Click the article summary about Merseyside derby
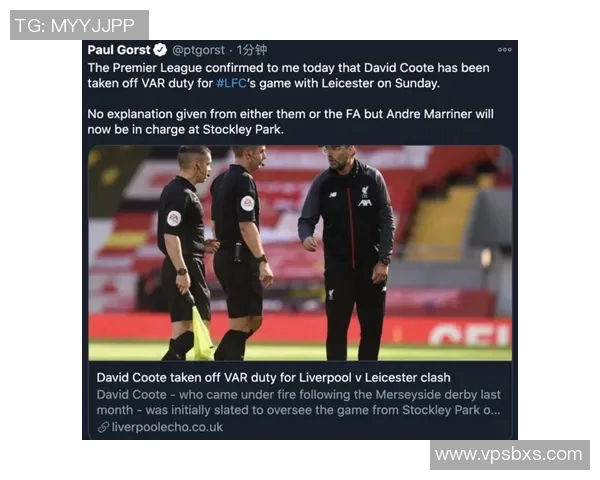 pos(298,402)
